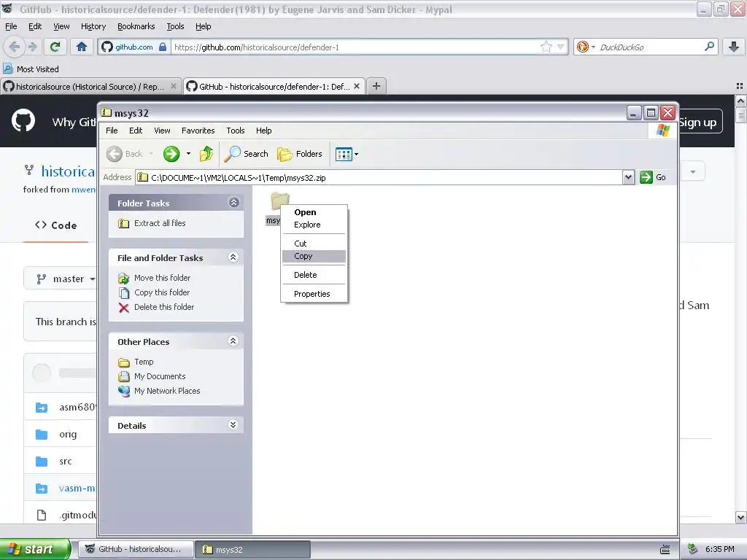The height and width of the screenshot is (560, 747).
Task: Click the Back button in Explorer toolbar
Action: tap(124, 154)
